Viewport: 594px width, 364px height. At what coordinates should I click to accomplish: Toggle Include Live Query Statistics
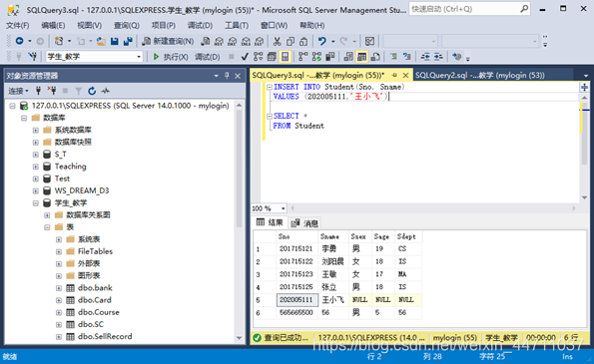(x=316, y=57)
